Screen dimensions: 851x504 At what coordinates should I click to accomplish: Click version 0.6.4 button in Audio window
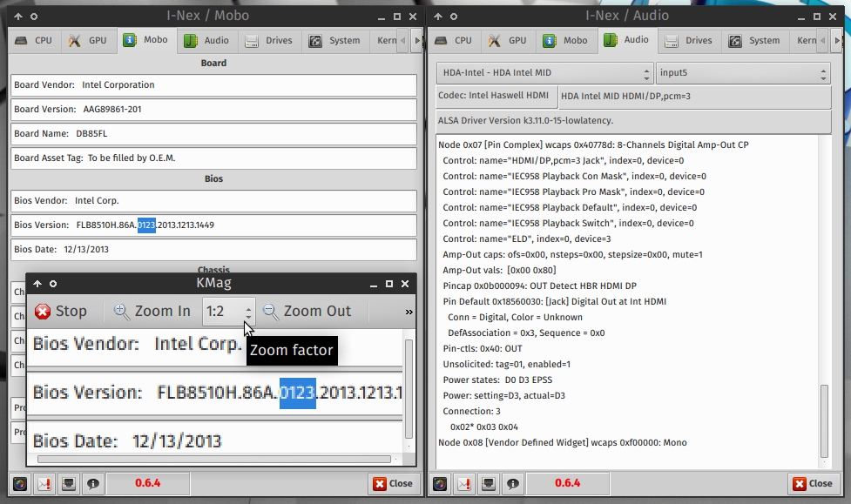(568, 483)
